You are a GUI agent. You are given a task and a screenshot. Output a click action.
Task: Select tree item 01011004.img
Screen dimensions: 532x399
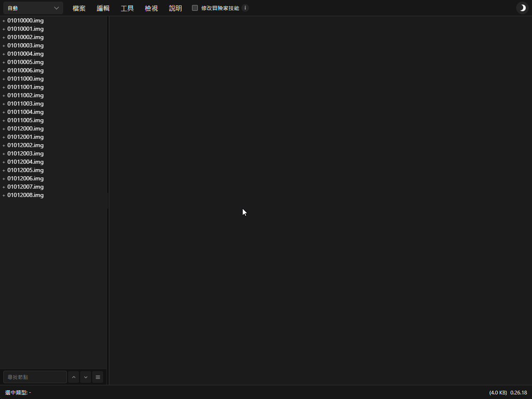tap(25, 112)
